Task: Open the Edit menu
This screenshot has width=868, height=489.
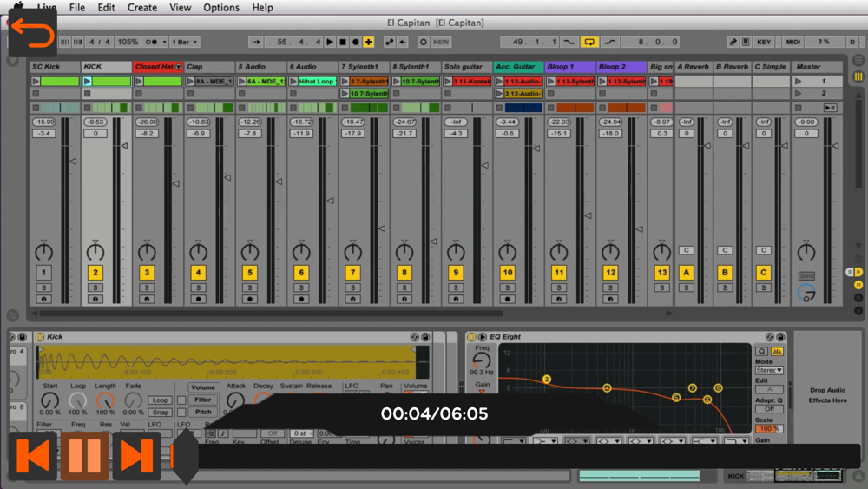Action: 106,7
